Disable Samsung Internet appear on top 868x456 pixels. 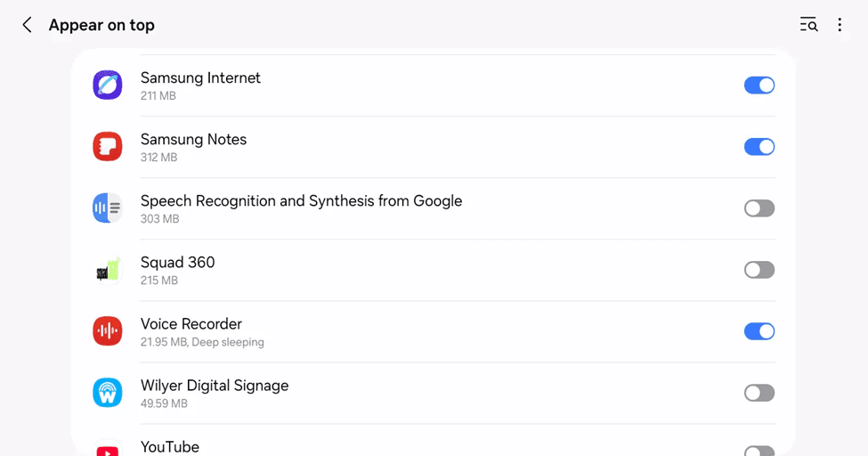point(759,85)
